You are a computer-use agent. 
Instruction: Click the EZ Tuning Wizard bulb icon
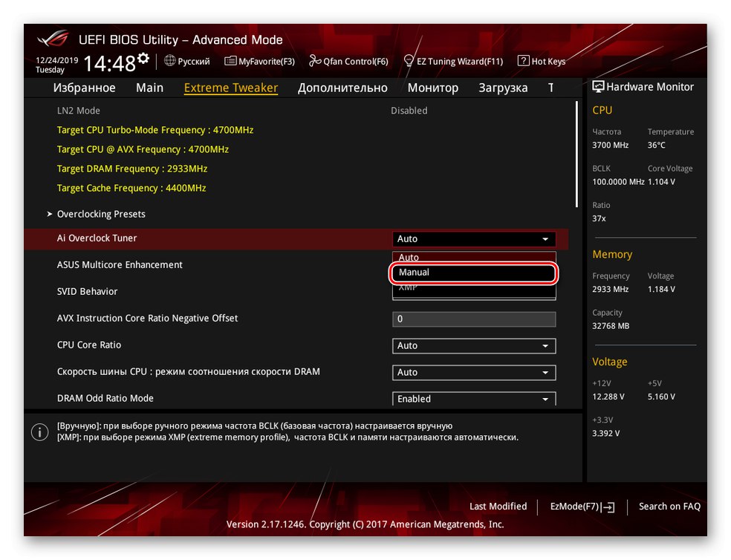(409, 61)
